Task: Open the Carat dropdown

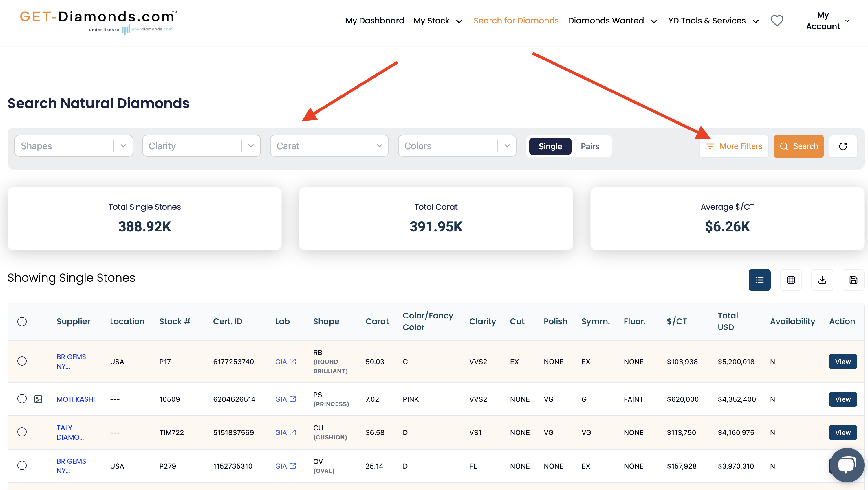Action: [x=329, y=146]
